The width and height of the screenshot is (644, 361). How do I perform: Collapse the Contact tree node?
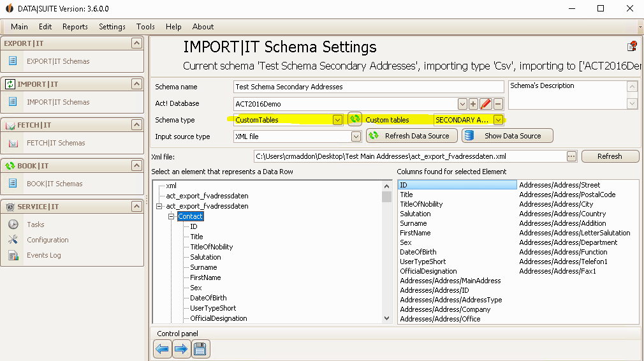pos(172,216)
